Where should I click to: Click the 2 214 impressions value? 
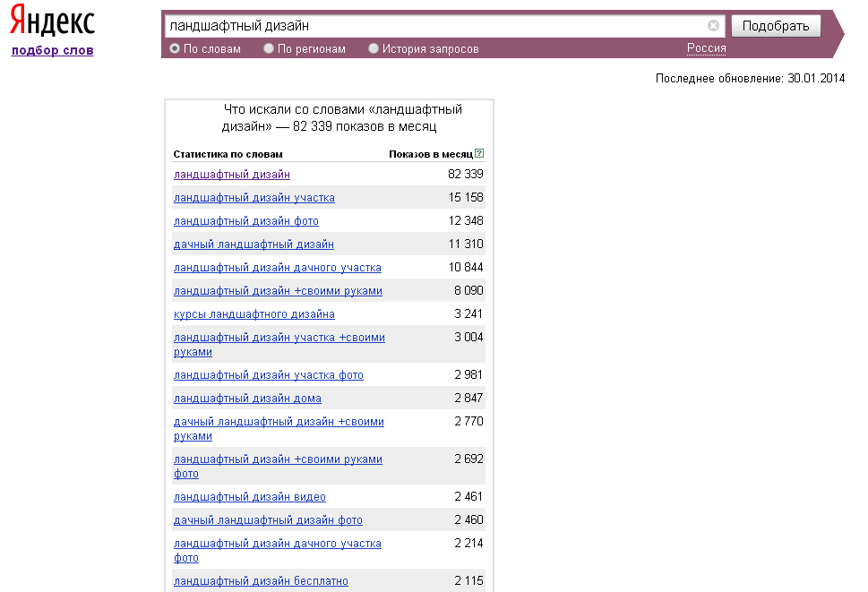pos(468,543)
